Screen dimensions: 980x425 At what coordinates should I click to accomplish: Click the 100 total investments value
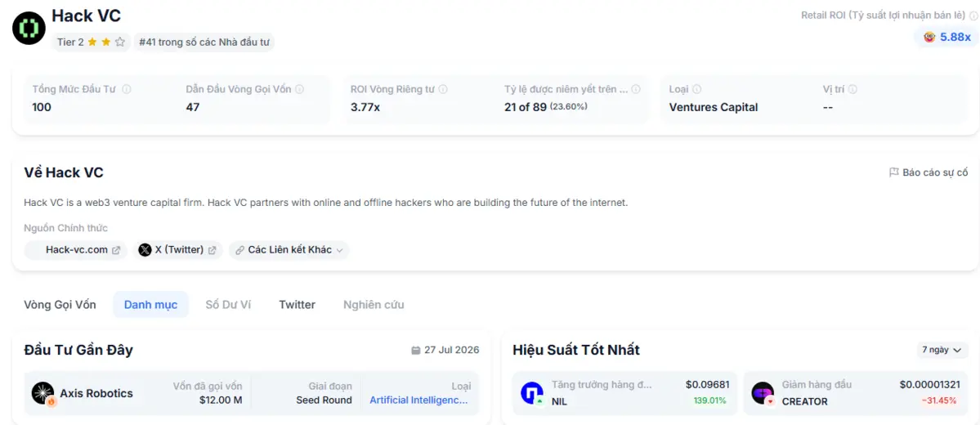click(x=41, y=107)
